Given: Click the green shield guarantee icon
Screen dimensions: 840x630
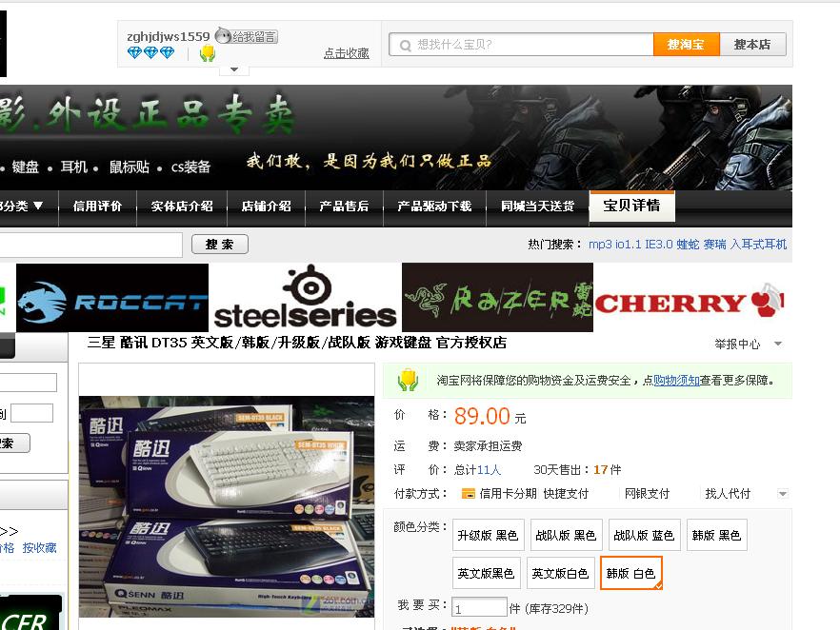Looking at the screenshot, I should pos(408,380).
